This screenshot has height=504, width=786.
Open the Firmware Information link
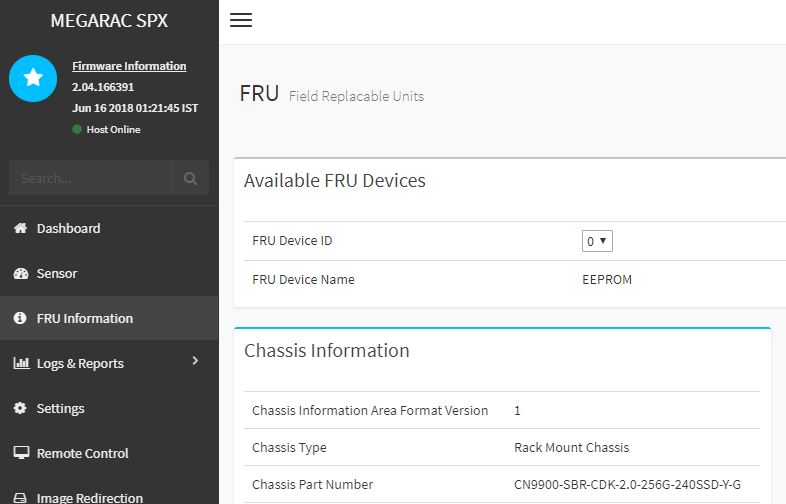(129, 66)
